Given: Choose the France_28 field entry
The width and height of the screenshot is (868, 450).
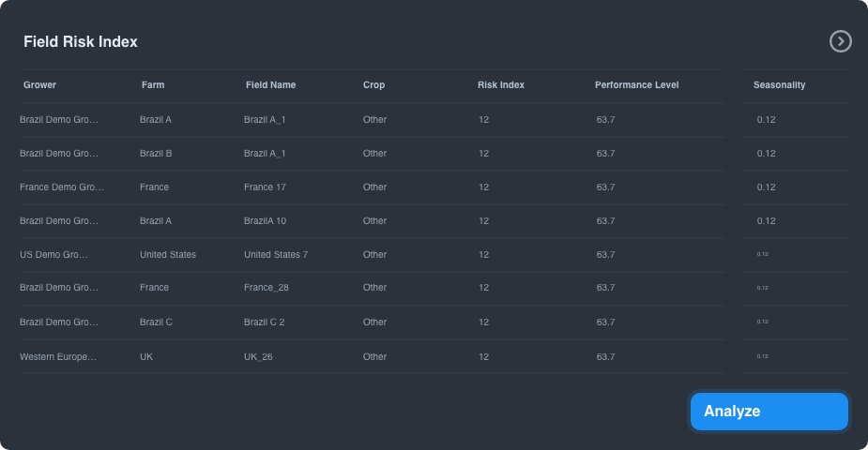Looking at the screenshot, I should (x=266, y=288).
